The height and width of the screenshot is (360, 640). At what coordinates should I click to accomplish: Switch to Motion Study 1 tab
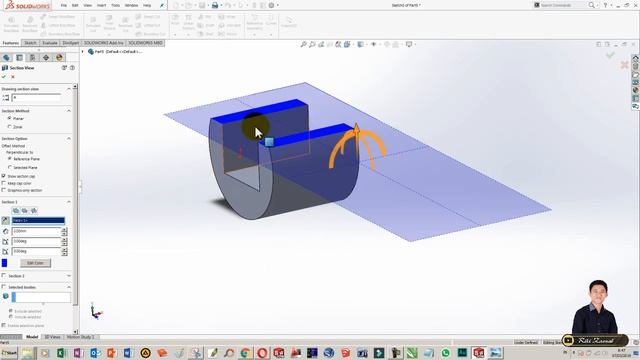point(80,337)
